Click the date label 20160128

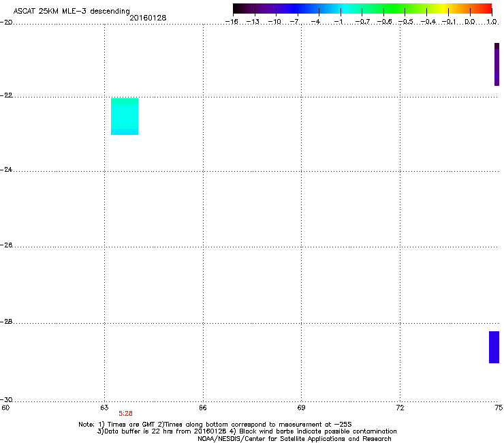[x=148, y=18]
